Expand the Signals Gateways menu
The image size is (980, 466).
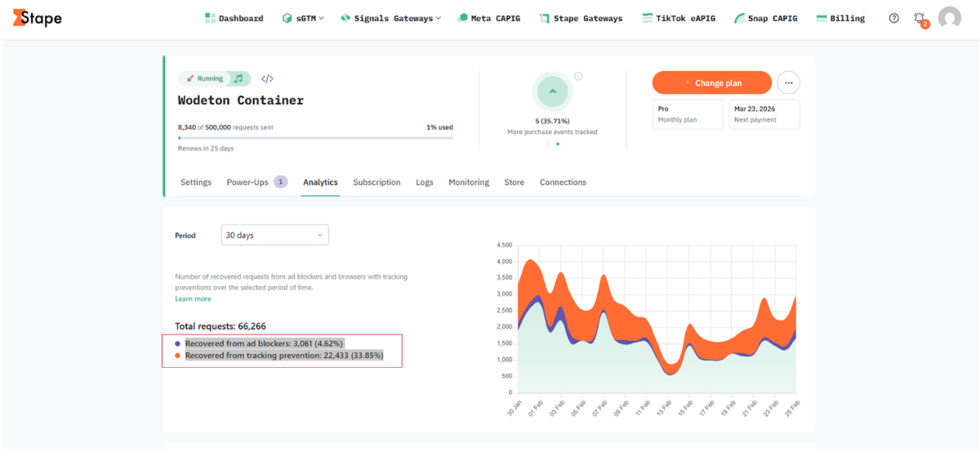click(390, 18)
